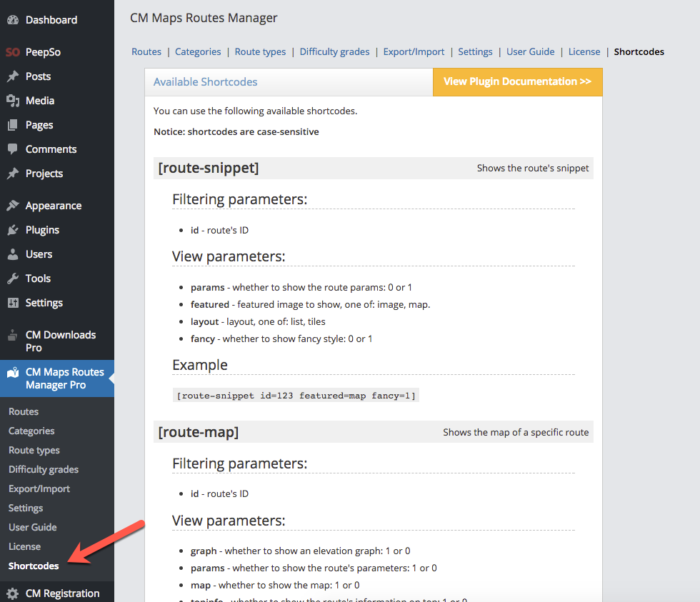The height and width of the screenshot is (602, 700).
Task: Click the Posts pushpin icon
Action: click(x=13, y=76)
